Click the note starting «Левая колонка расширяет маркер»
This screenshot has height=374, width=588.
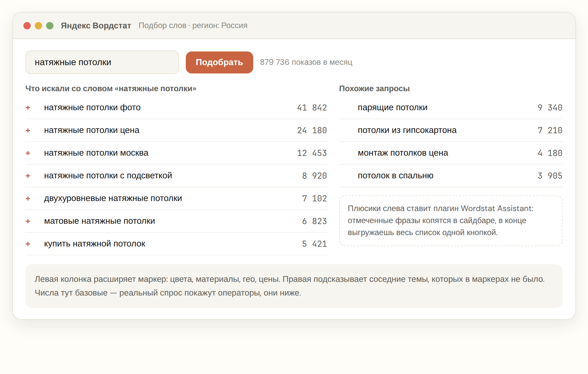[294, 286]
